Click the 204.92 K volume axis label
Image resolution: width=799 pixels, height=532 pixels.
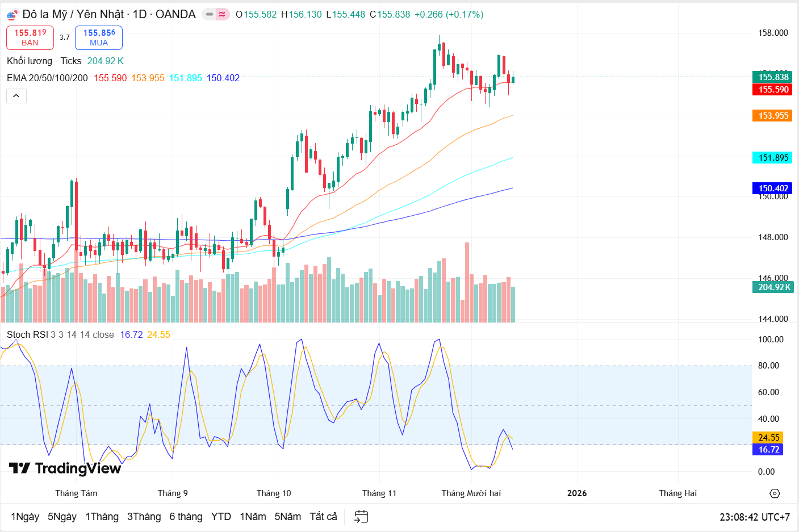773,287
